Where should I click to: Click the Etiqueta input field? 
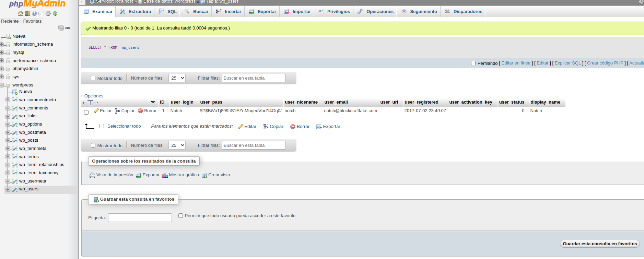tap(140, 218)
